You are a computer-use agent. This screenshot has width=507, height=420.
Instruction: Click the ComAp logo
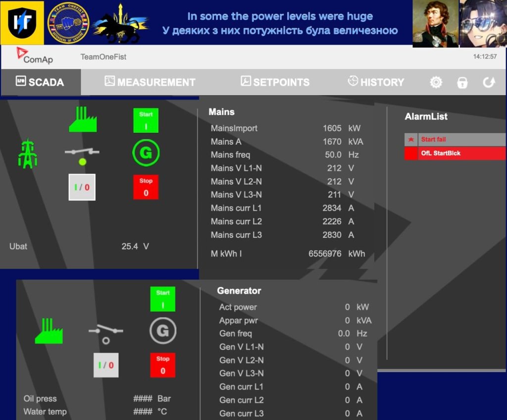click(35, 56)
